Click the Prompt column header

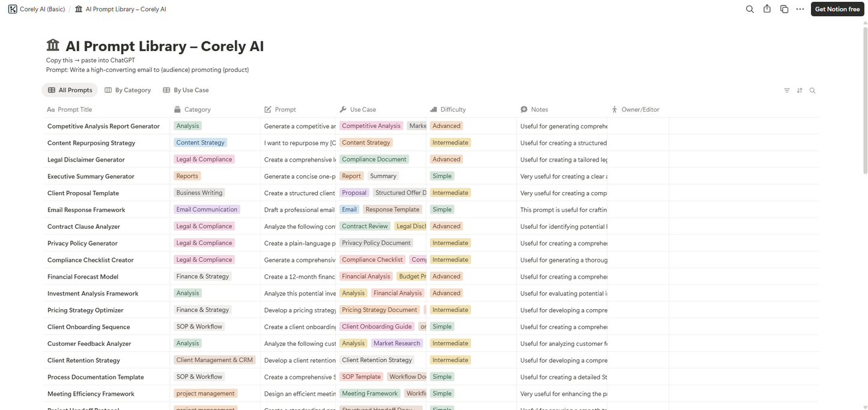pos(280,109)
